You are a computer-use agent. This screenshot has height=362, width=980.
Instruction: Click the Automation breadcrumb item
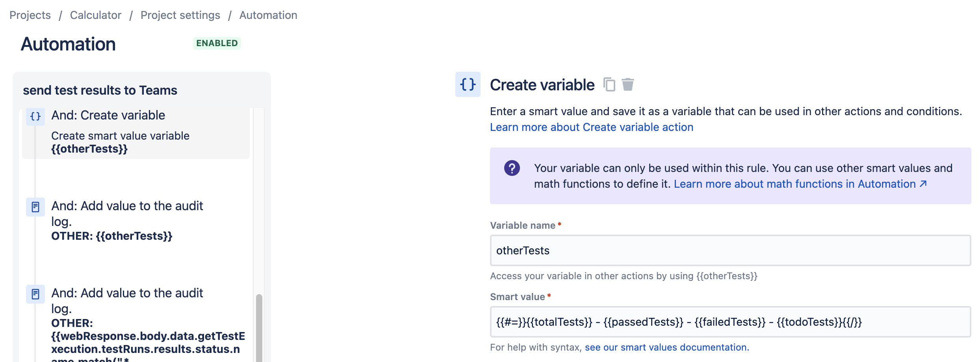click(x=268, y=15)
